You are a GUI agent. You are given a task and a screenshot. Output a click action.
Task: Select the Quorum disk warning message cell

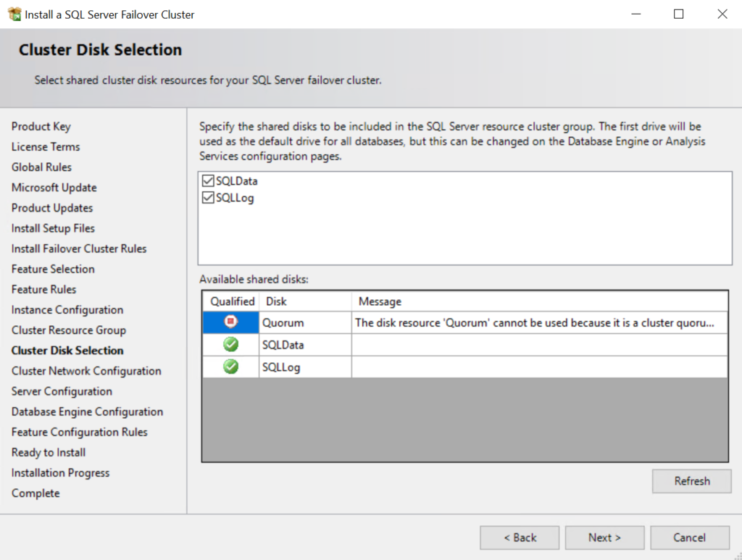click(539, 322)
